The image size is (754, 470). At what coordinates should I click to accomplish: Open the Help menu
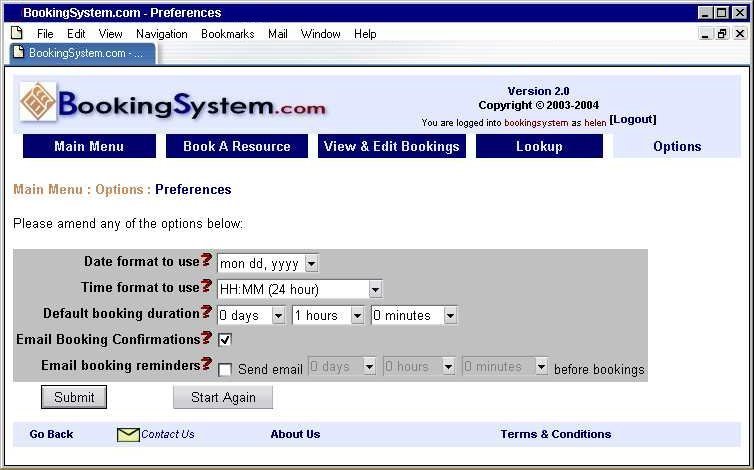[x=365, y=34]
